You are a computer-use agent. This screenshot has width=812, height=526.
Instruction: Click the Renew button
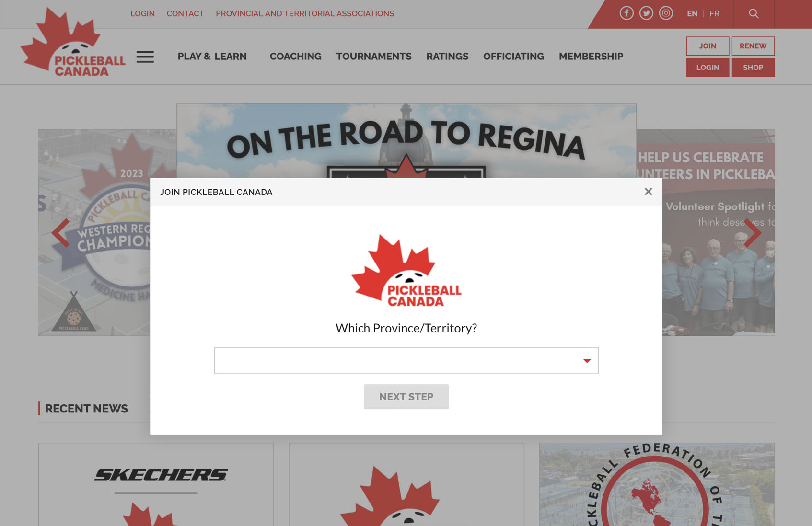pyautogui.click(x=753, y=46)
